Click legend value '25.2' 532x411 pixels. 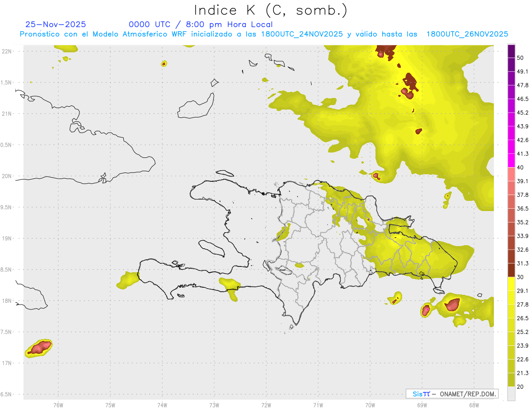(x=522, y=332)
